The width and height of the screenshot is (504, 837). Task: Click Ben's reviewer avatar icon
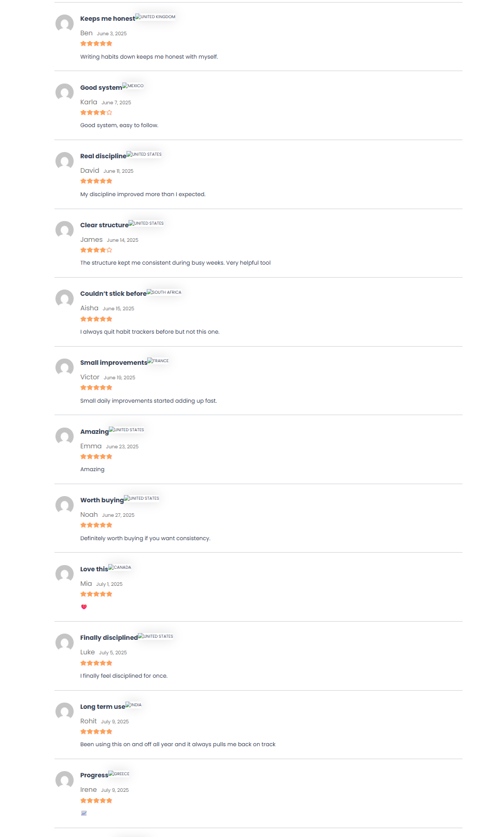pyautogui.click(x=64, y=23)
